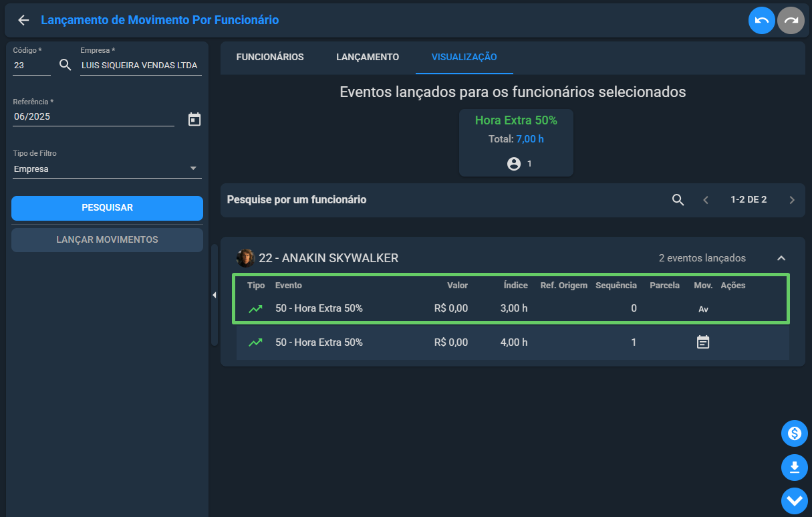Open the calendar picker for Referência

point(194,119)
